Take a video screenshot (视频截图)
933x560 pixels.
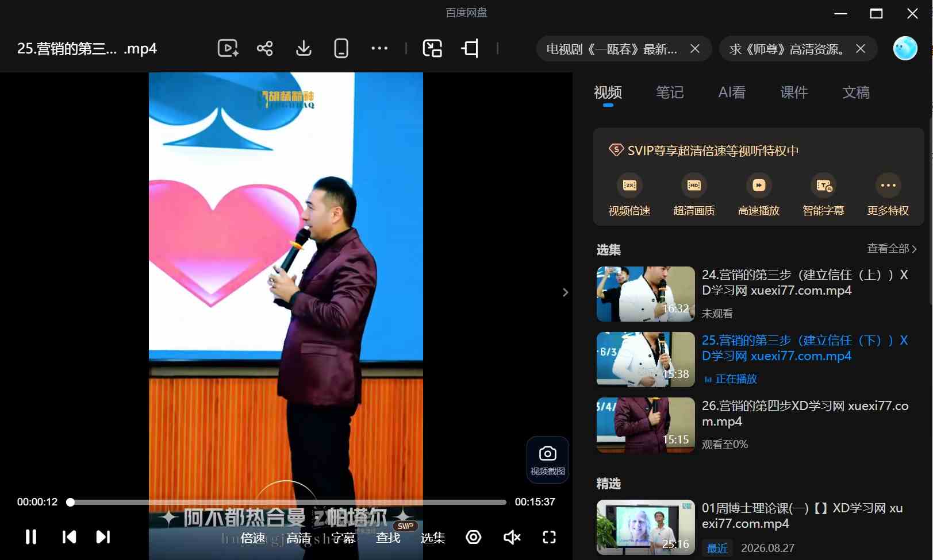(547, 459)
